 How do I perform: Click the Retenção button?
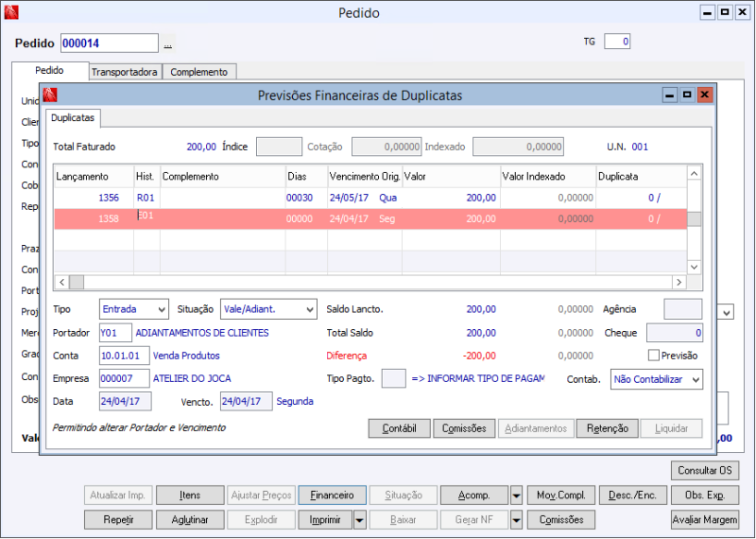coord(607,428)
